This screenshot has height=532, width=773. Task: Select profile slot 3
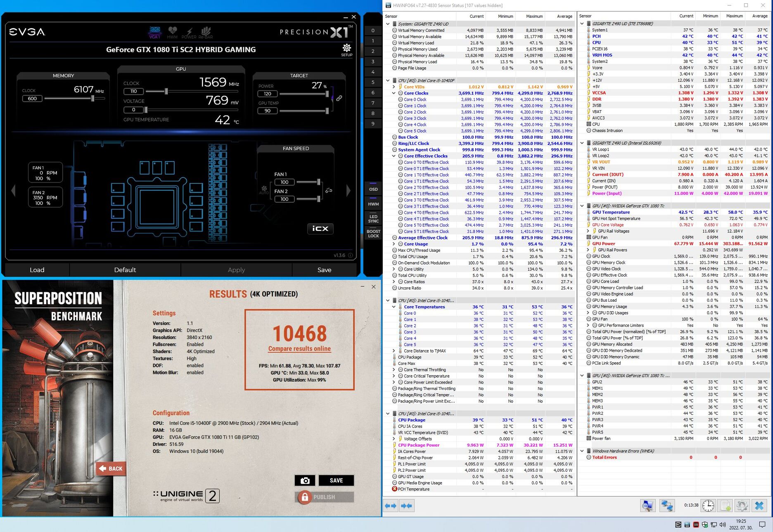click(x=373, y=61)
